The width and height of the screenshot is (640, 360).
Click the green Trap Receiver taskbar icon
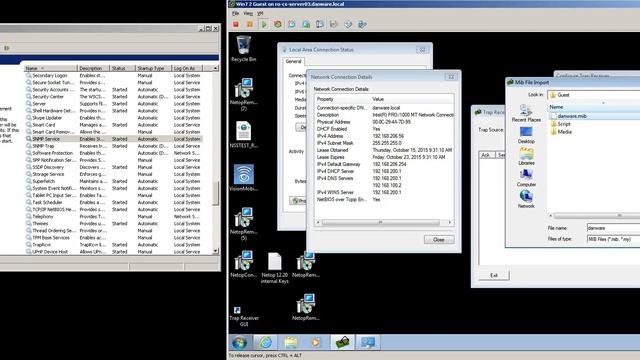tap(342, 342)
